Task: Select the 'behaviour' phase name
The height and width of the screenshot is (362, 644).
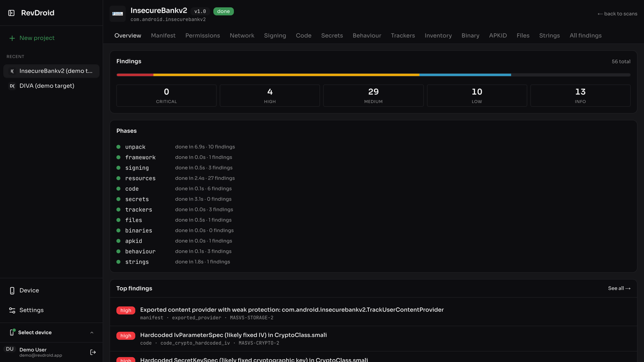Action: [140, 251]
